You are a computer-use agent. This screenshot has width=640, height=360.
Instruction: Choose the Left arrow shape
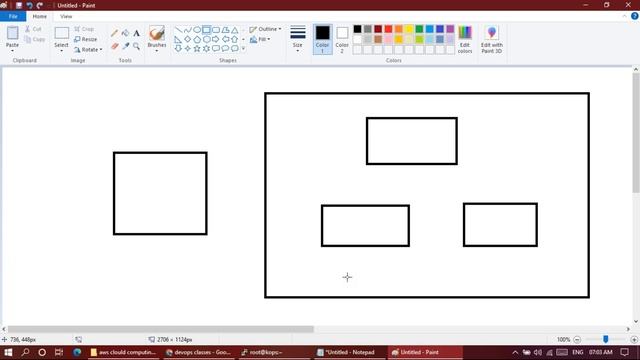pyautogui.click(x=225, y=39)
